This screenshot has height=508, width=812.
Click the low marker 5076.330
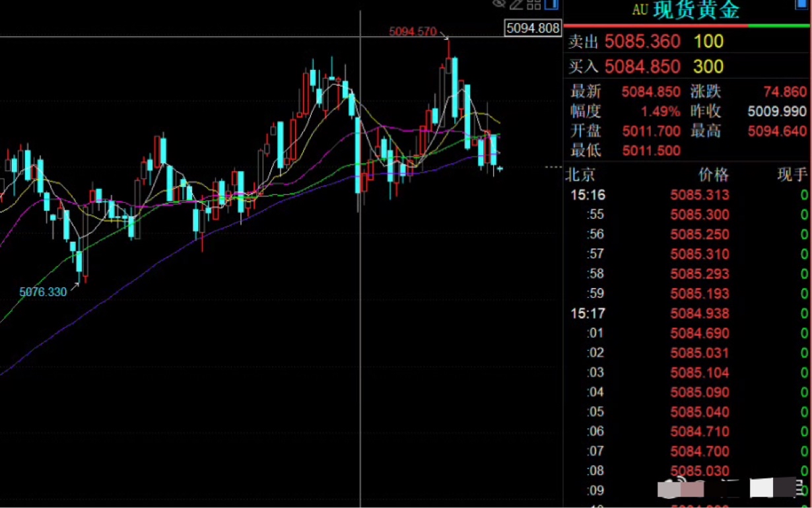(43, 291)
